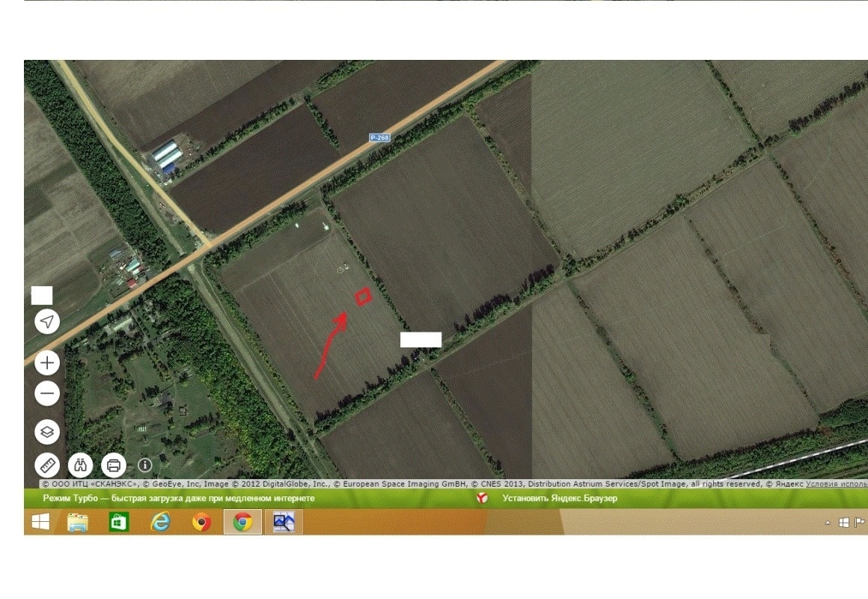Switch to active Chrome window in taskbar
This screenshot has width=868, height=599.
[x=242, y=522]
